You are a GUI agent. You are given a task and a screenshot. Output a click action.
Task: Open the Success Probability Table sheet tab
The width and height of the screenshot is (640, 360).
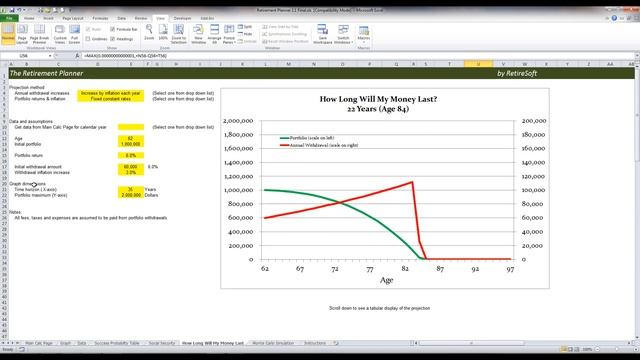[117, 343]
